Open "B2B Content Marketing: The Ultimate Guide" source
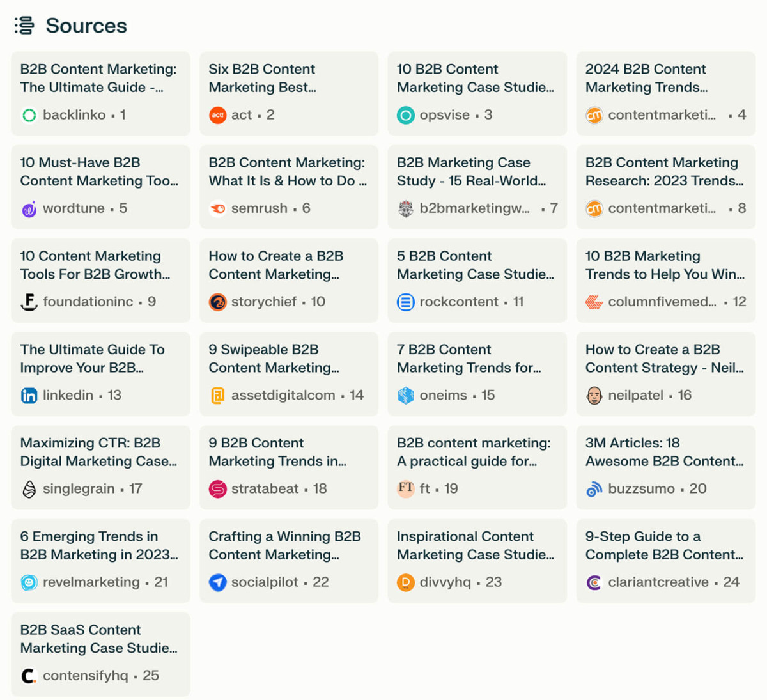Image resolution: width=767 pixels, height=700 pixels. pyautogui.click(x=100, y=93)
